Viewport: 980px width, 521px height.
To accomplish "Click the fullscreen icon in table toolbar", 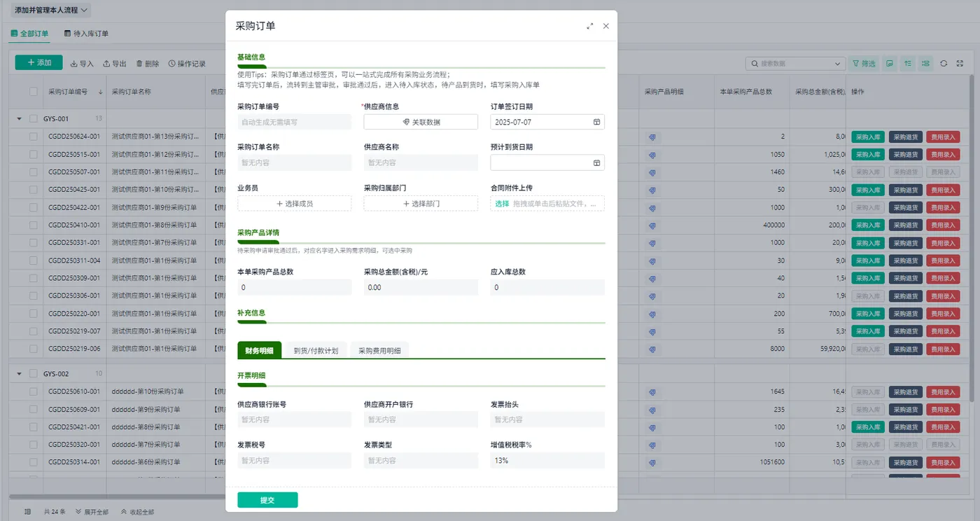I will tap(960, 63).
